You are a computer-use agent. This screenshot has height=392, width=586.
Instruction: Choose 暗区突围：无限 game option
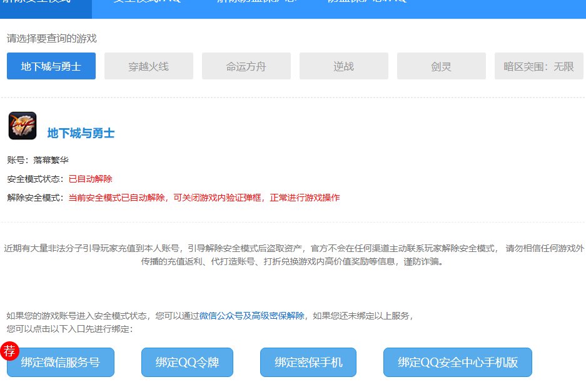pyautogui.click(x=539, y=66)
